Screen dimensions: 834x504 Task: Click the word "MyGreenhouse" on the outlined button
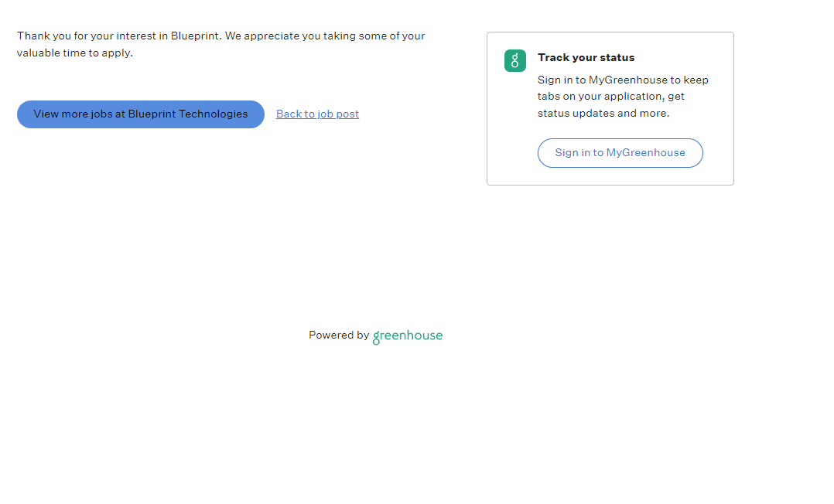pos(645,153)
